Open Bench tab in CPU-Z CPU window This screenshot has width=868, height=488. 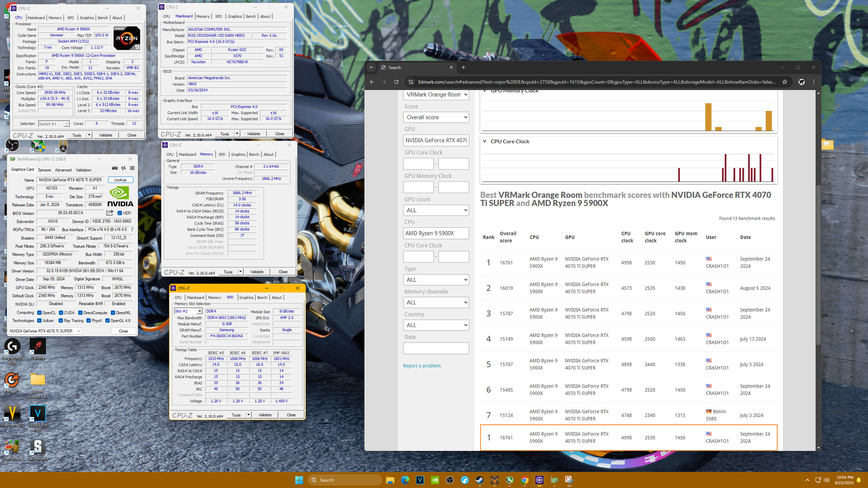click(x=103, y=18)
